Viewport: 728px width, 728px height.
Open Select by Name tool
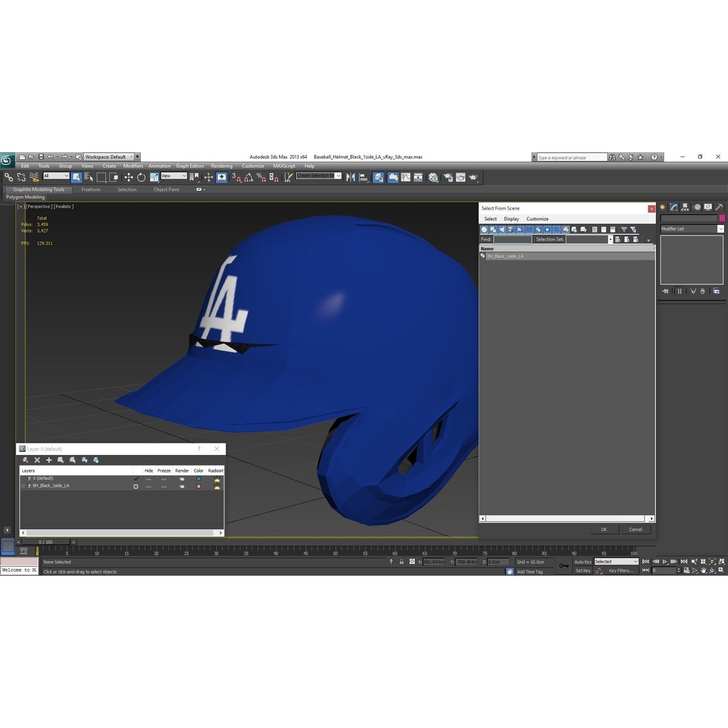click(89, 177)
